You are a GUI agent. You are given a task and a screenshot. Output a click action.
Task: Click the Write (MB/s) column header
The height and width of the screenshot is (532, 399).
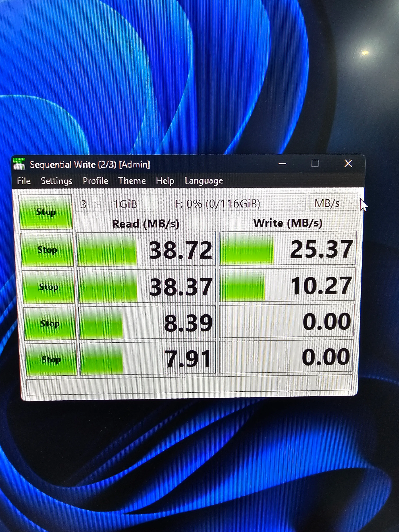coord(288,223)
